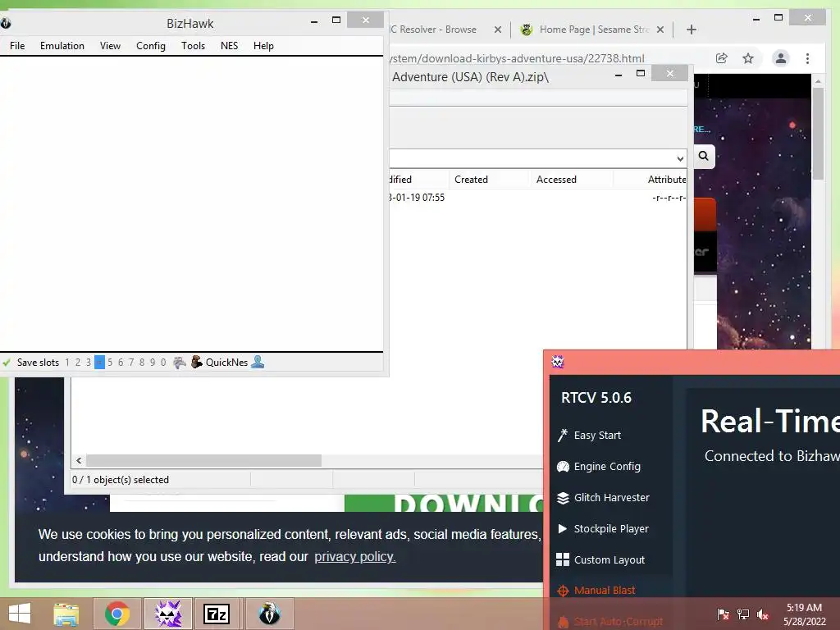Click the share page icon in Chrome
Screen dimensions: 840x630
point(722,58)
